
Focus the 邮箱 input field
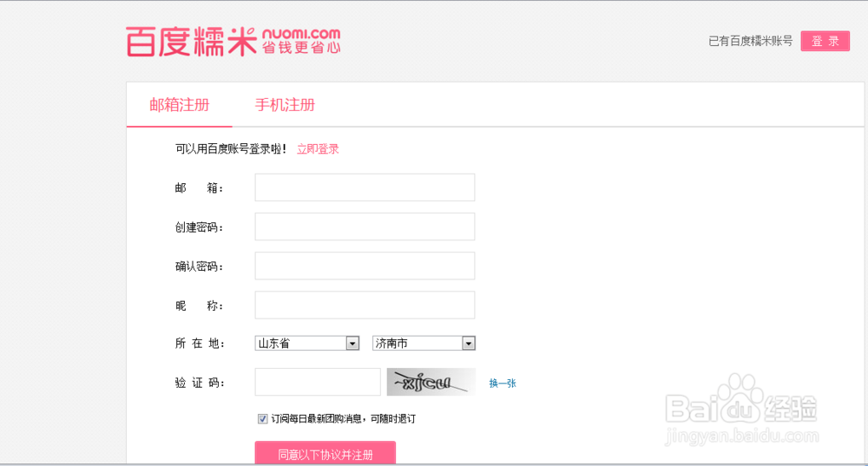click(365, 187)
